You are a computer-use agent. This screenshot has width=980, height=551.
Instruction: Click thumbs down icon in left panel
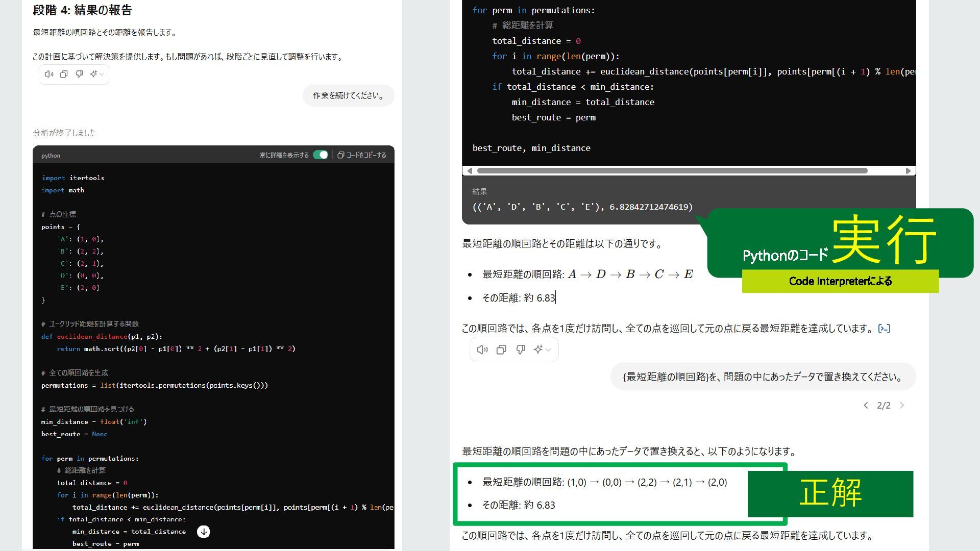pos(79,74)
